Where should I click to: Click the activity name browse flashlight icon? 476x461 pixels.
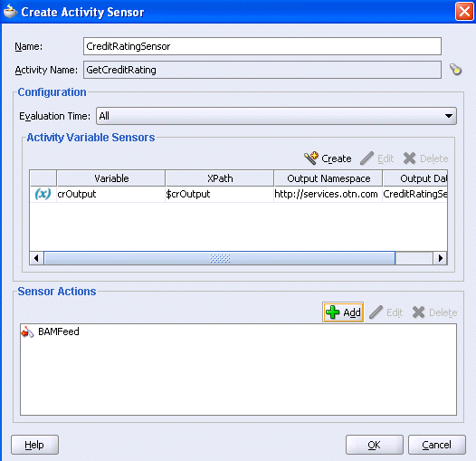(x=455, y=70)
